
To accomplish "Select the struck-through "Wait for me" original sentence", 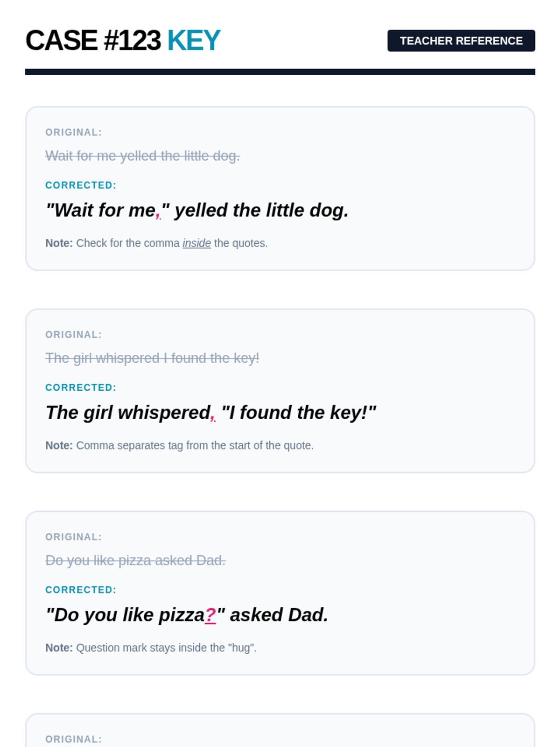I will click(x=142, y=156).
